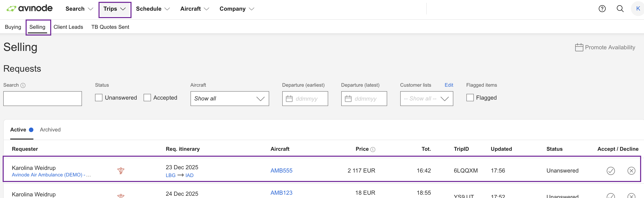Open the help question mark icon
Image resolution: width=644 pixels, height=198 pixels.
(602, 9)
